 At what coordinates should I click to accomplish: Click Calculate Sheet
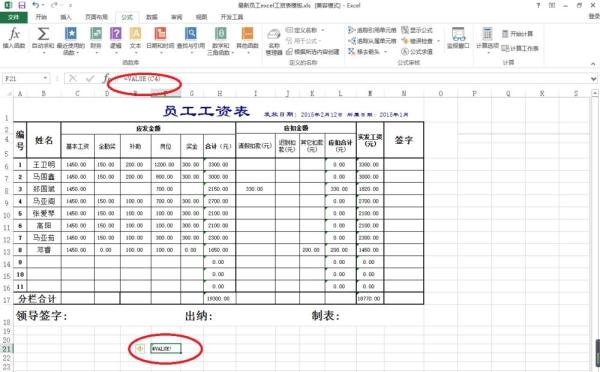520,48
